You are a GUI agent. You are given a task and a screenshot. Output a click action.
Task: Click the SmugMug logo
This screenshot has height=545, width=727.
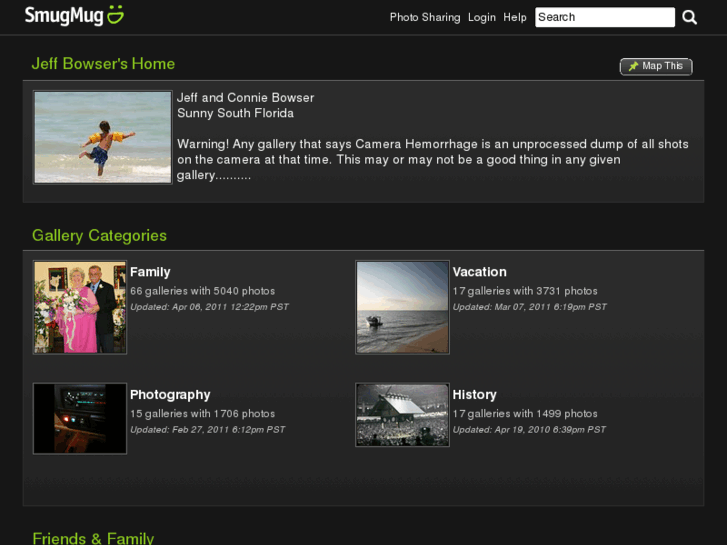click(x=74, y=15)
